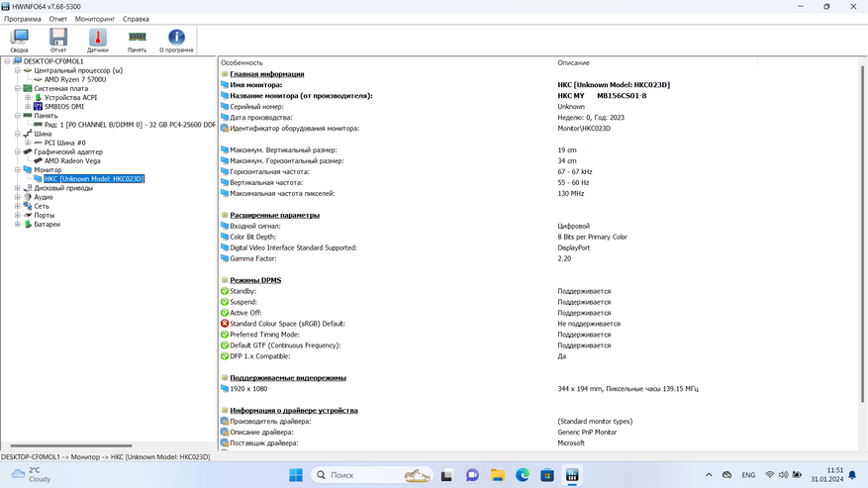Image resolution: width=868 pixels, height=488 pixels.
Task: Open the Программа menu
Action: point(22,19)
